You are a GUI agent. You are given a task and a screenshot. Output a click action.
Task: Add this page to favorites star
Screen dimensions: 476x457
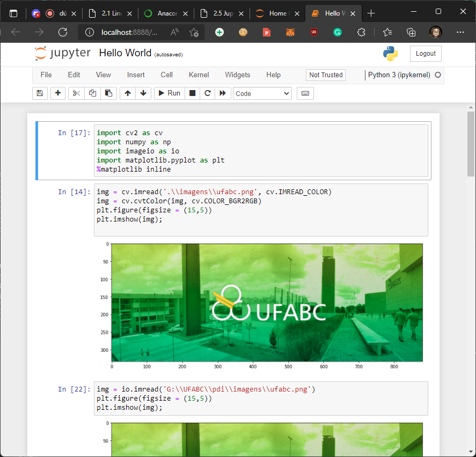point(194,32)
